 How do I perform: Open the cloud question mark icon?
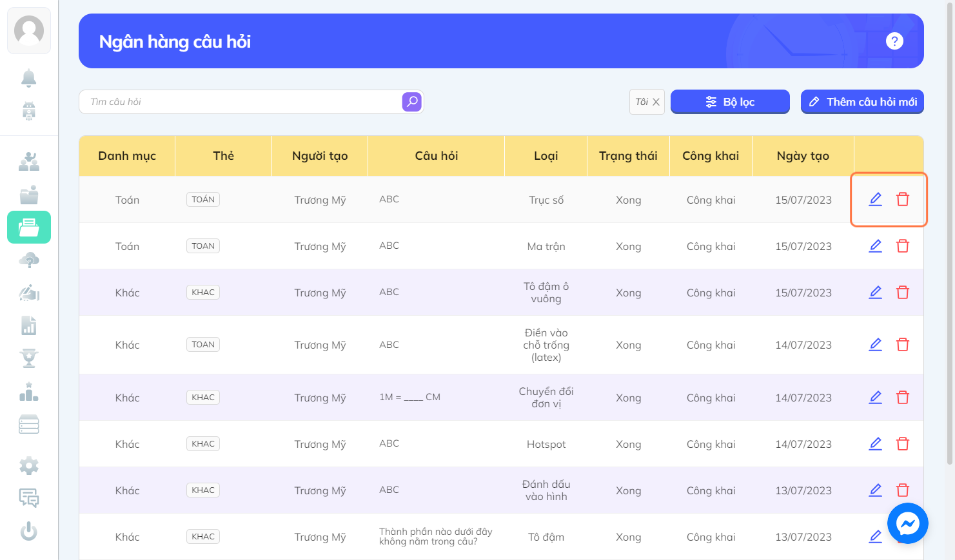coord(29,260)
